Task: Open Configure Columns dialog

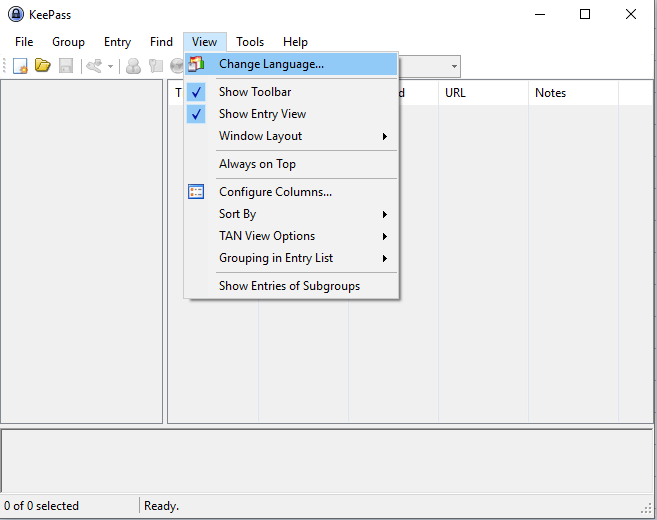Action: click(x=291, y=192)
